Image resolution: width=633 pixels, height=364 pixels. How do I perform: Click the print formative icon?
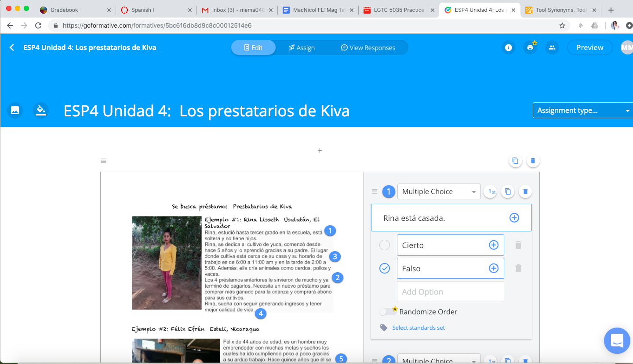530,47
